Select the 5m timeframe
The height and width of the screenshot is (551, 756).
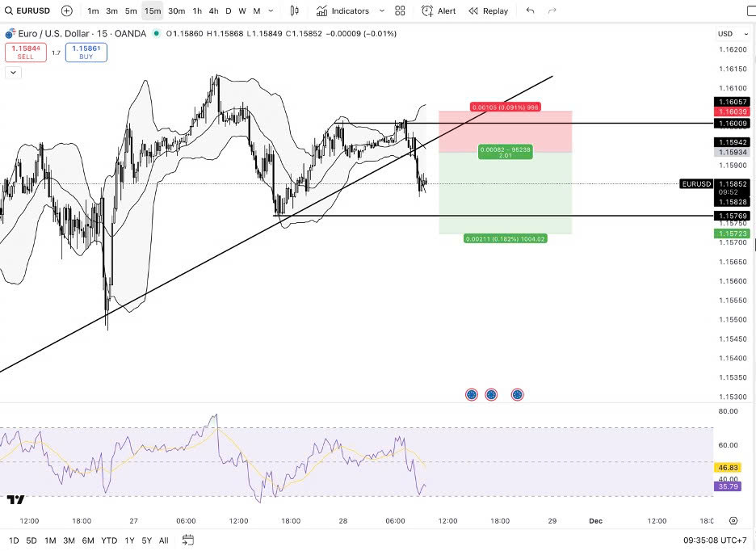click(x=131, y=11)
